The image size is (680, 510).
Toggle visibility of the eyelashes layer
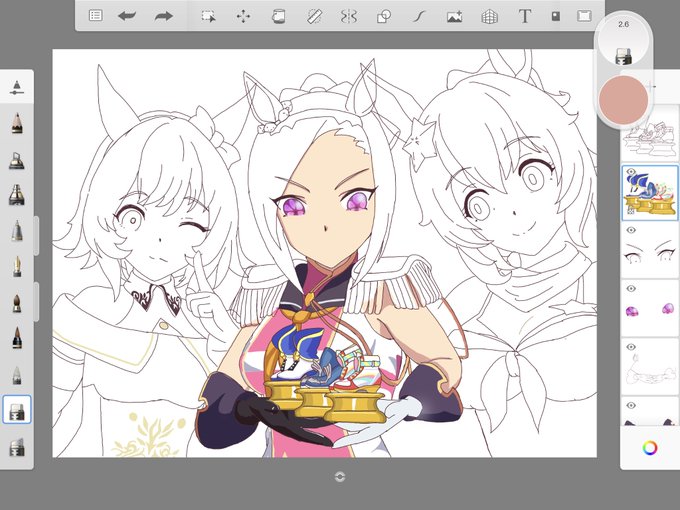point(631,230)
